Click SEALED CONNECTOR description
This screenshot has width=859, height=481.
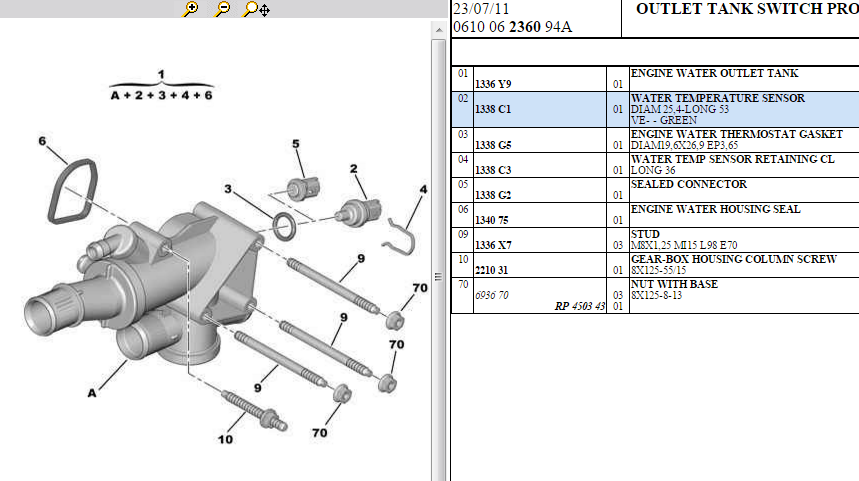point(689,185)
